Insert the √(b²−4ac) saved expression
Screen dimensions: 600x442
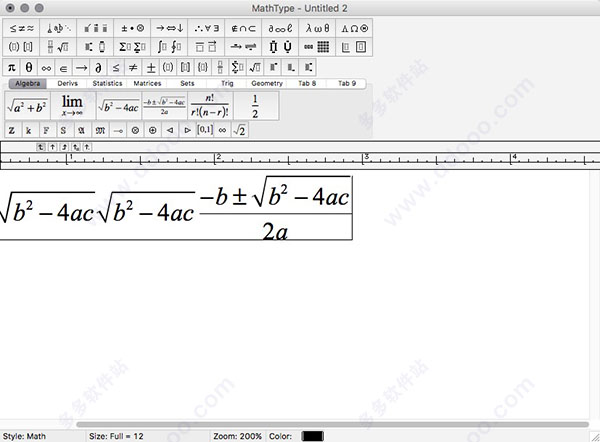(119, 106)
